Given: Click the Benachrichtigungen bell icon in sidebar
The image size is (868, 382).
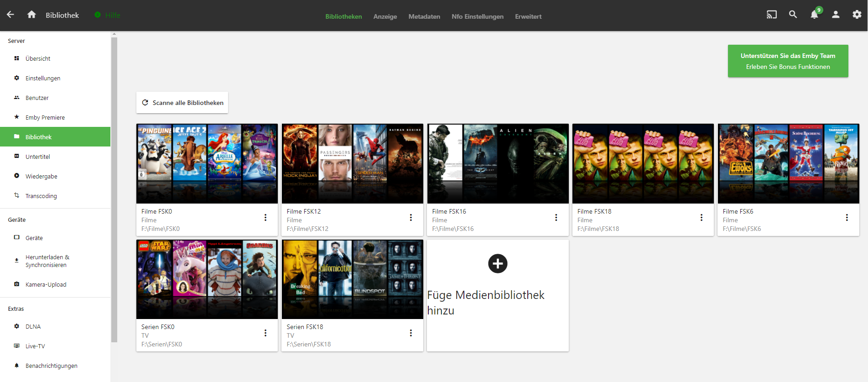Looking at the screenshot, I should pos(17,366).
